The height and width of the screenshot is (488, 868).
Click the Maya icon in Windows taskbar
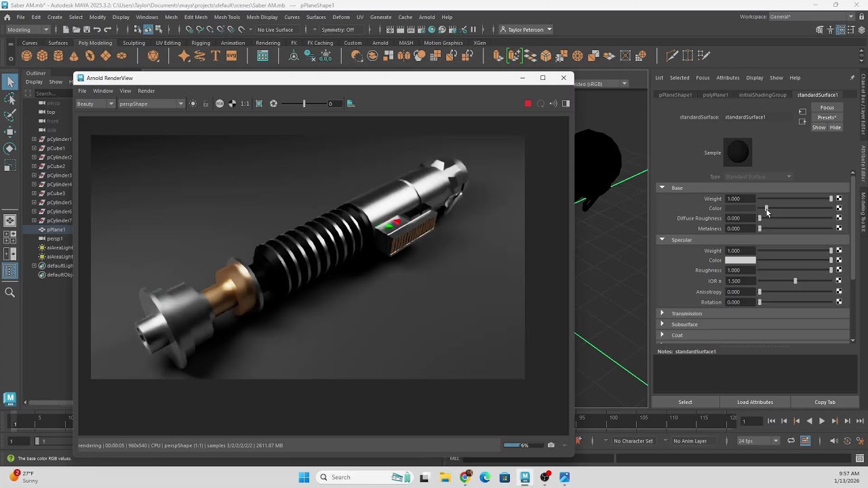click(525, 477)
